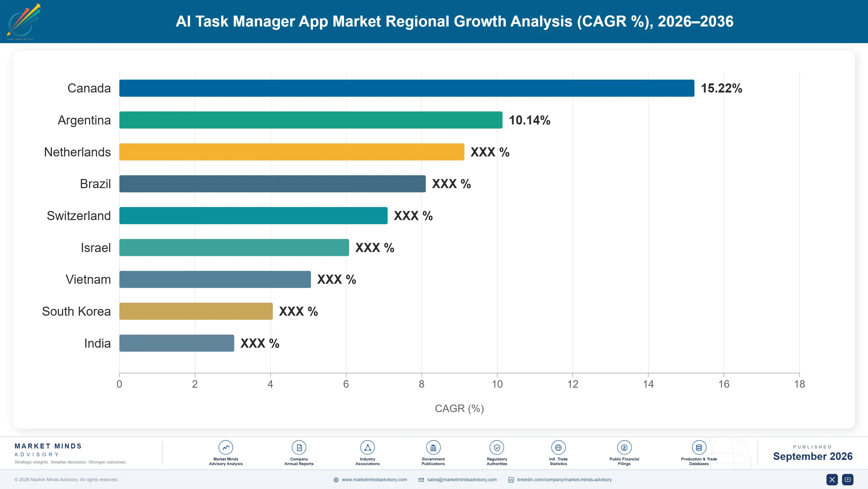
Task: Click the South Korea tan bar
Action: pos(196,311)
